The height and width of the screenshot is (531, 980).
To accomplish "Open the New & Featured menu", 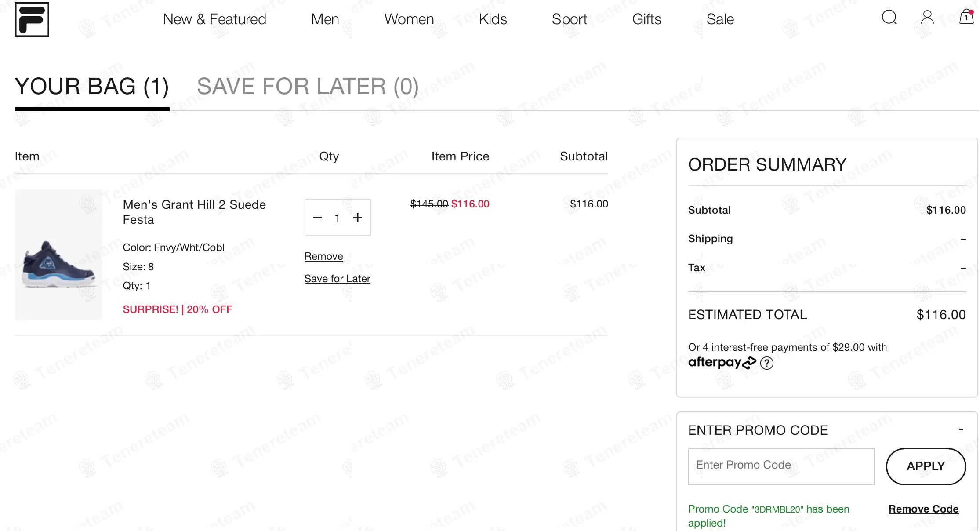I will tap(214, 19).
